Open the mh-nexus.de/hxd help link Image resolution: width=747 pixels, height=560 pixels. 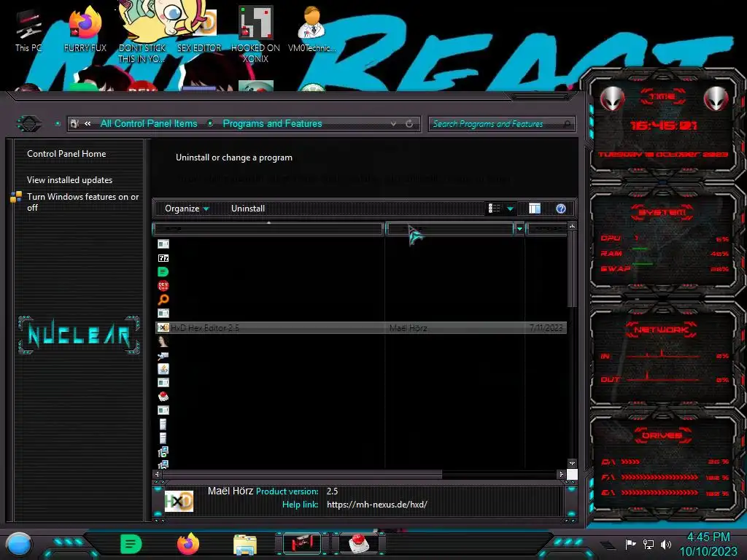click(x=377, y=505)
